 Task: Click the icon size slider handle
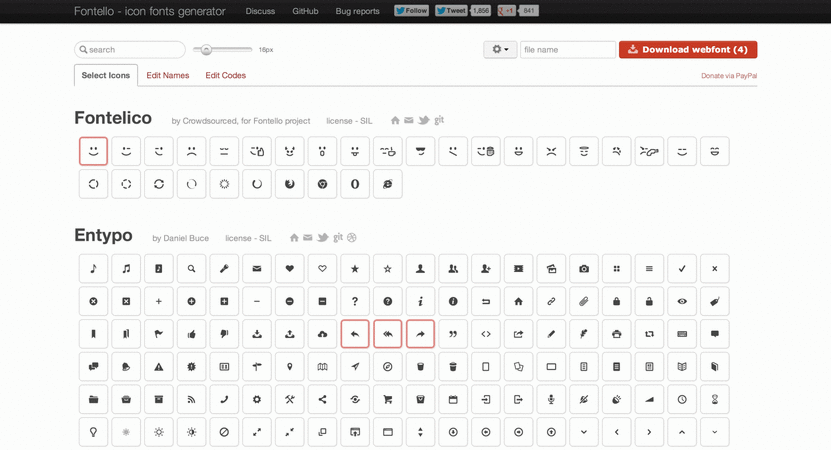click(206, 49)
